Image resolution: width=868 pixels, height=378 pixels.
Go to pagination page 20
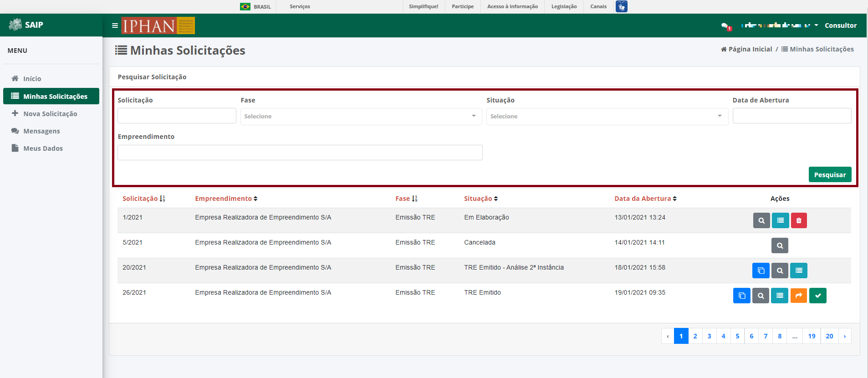(x=829, y=336)
